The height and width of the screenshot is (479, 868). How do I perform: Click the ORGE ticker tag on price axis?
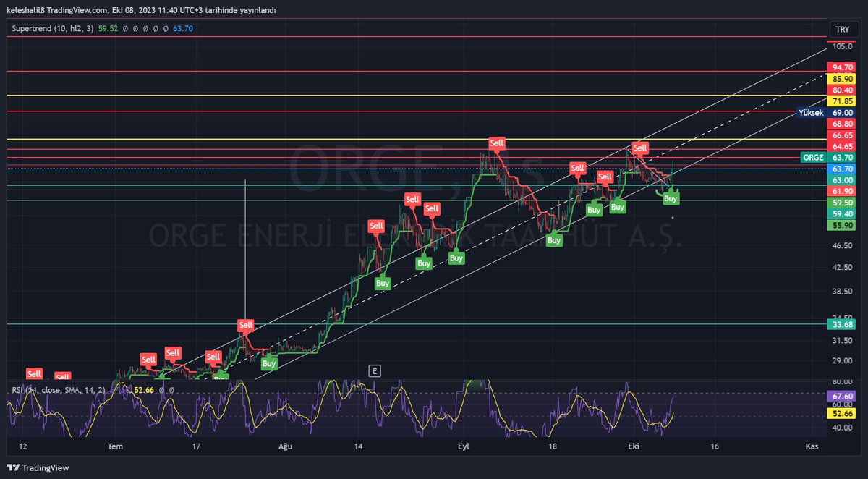pyautogui.click(x=814, y=157)
